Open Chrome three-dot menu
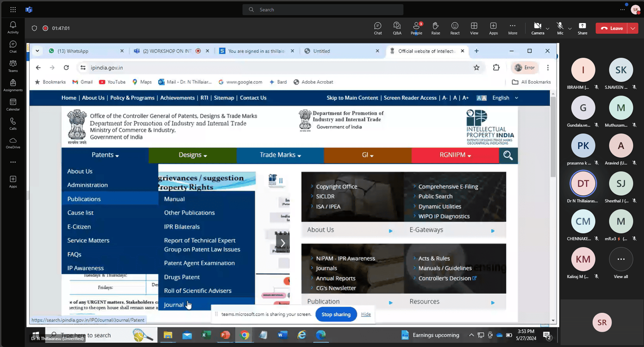The image size is (644, 347). (x=548, y=68)
